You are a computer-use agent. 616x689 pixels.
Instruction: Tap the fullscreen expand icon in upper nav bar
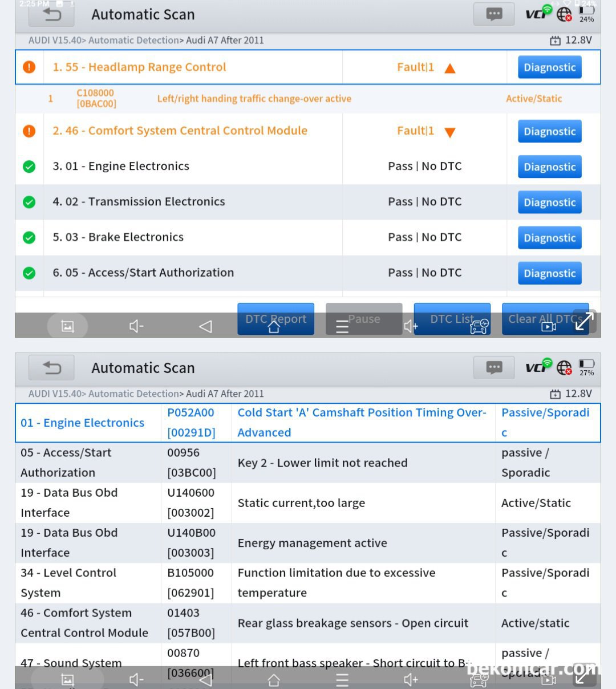585,322
